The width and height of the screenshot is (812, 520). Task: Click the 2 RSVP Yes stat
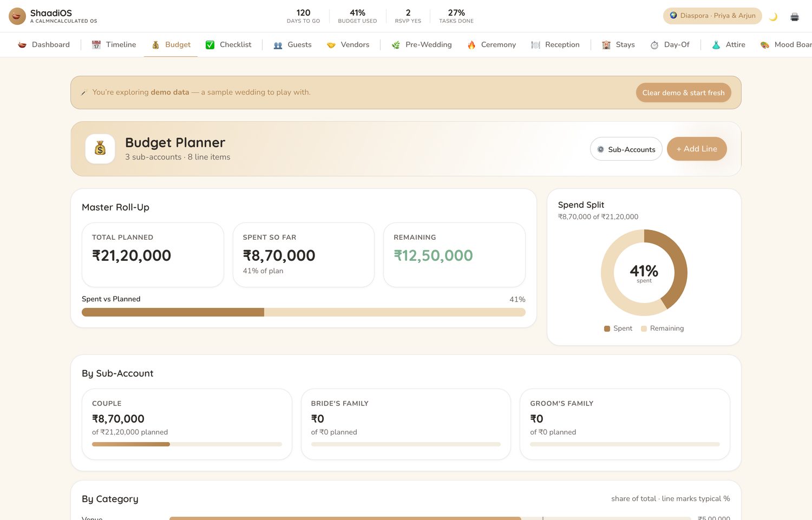pyautogui.click(x=408, y=16)
